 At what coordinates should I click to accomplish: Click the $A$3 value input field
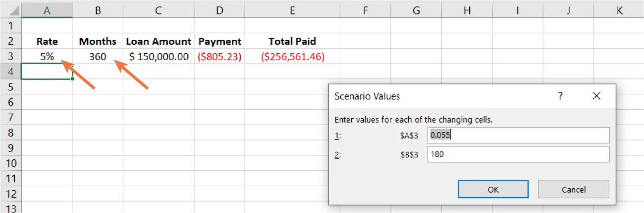coord(518,135)
